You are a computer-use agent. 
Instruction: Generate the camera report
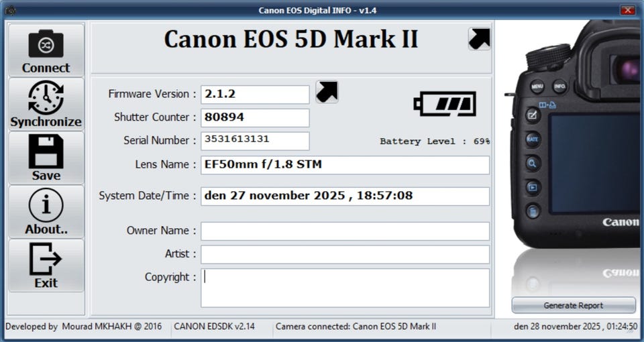(574, 306)
